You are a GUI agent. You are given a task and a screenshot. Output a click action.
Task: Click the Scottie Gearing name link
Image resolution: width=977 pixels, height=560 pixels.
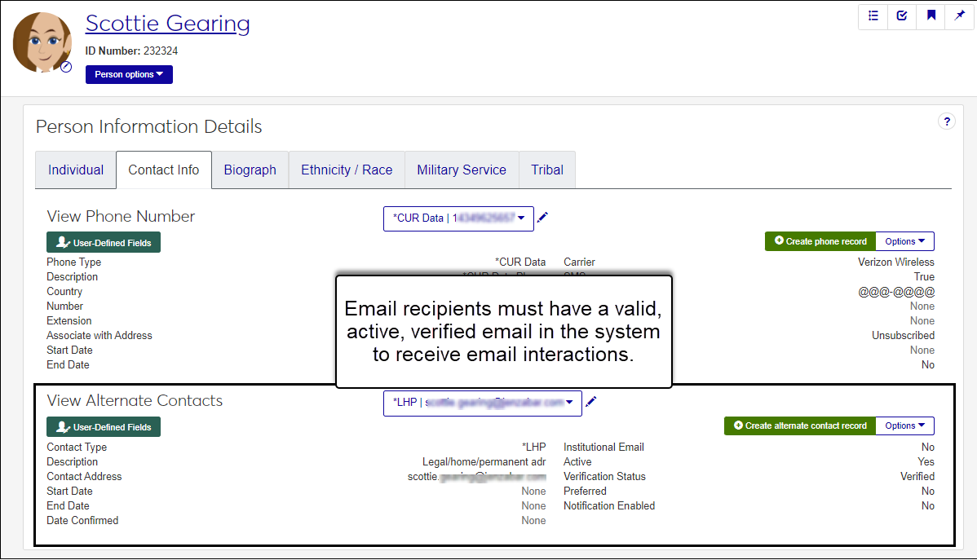pyautogui.click(x=168, y=23)
